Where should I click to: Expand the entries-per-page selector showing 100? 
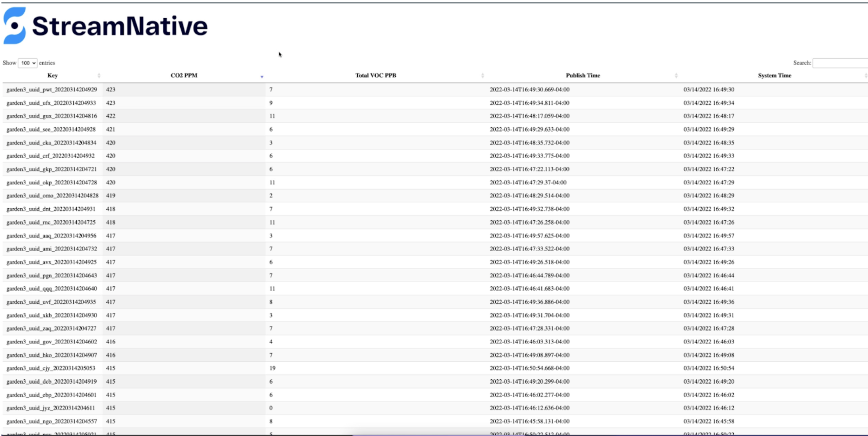[28, 62]
